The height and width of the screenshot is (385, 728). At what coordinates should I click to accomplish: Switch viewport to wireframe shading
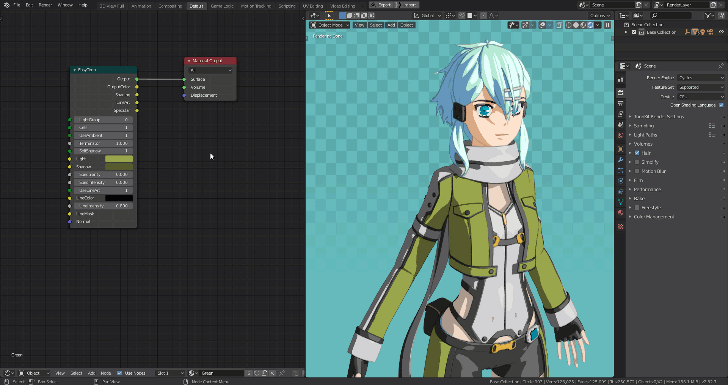[569, 25]
